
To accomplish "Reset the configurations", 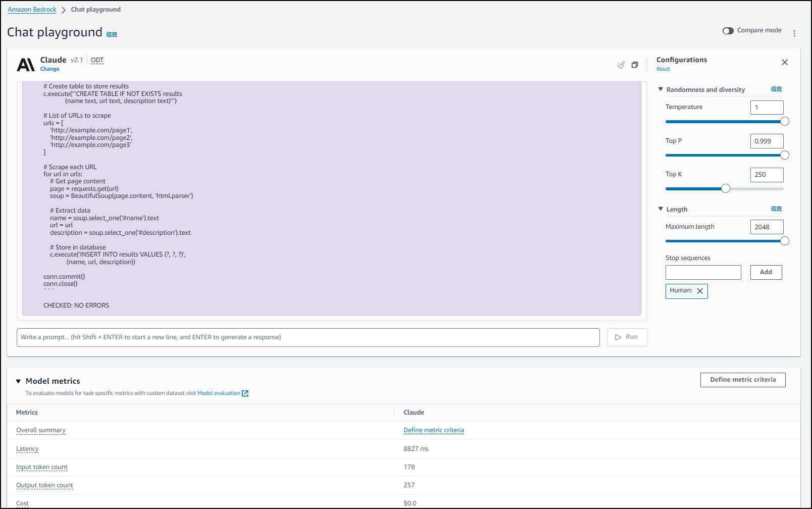I will [663, 69].
